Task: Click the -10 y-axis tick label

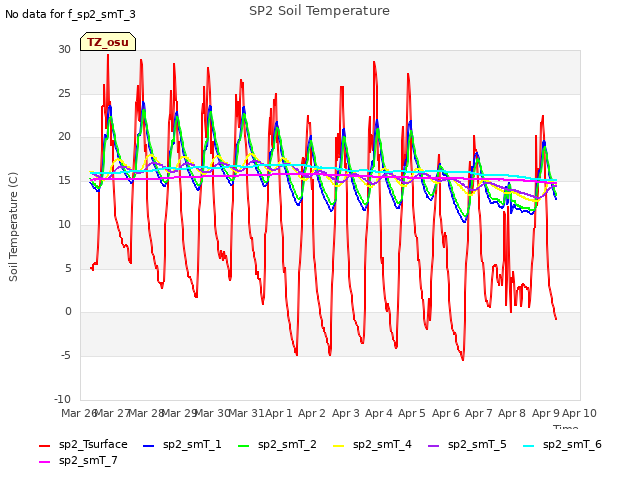Action: pyautogui.click(x=62, y=399)
